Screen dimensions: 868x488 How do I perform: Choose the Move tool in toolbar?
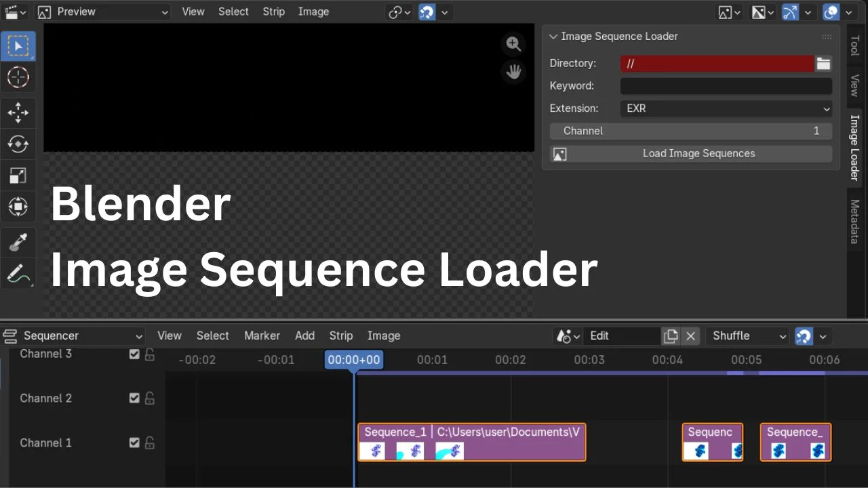[x=18, y=112]
